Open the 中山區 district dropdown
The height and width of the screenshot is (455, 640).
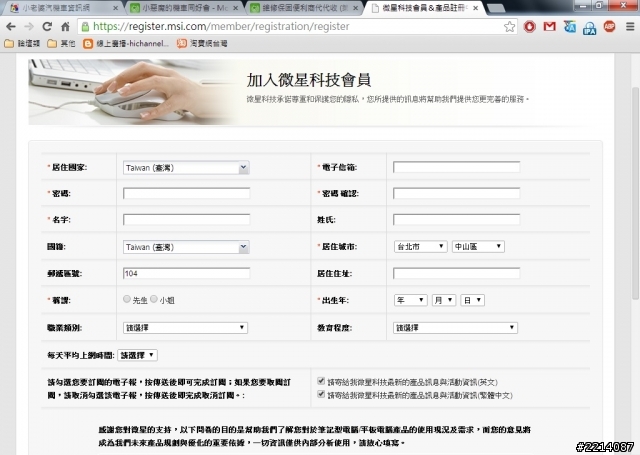pyautogui.click(x=478, y=246)
